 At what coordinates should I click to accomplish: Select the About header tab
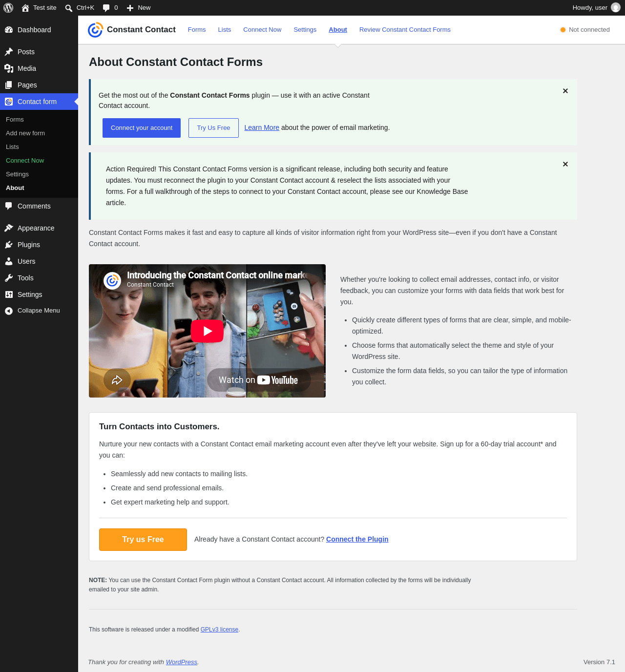tap(338, 30)
